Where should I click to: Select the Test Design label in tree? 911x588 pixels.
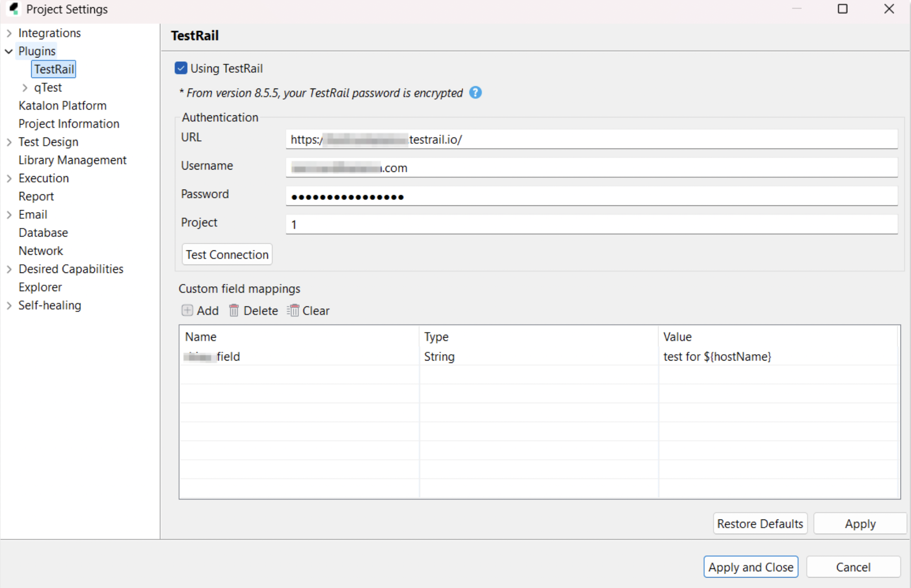(x=48, y=142)
